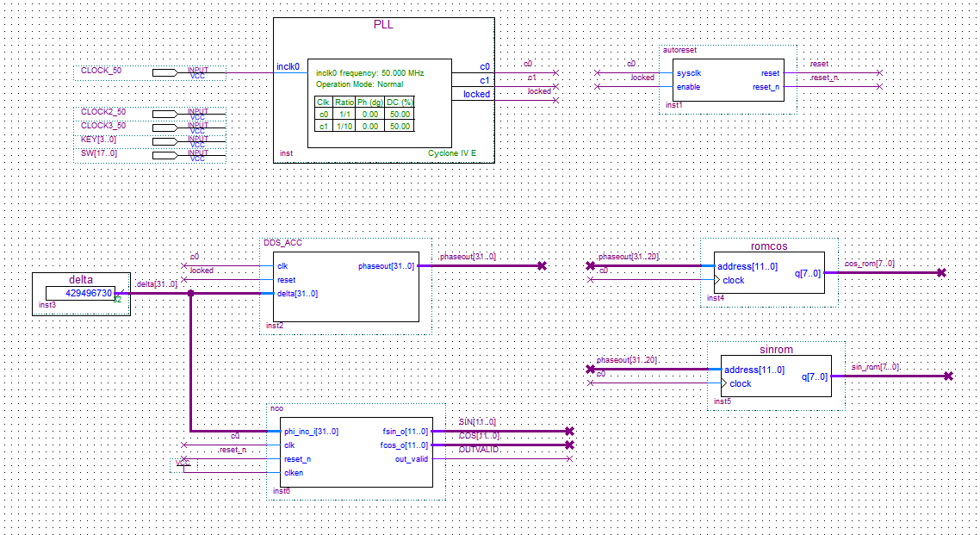Click the delta constant value 429496730
This screenshot has width=980, height=535.
[89, 293]
